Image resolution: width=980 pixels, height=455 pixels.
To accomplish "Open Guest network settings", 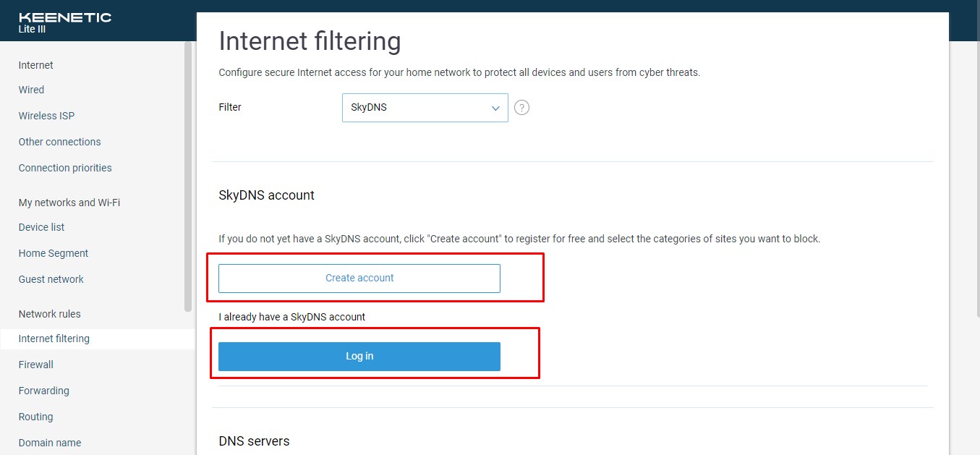I will (51, 279).
